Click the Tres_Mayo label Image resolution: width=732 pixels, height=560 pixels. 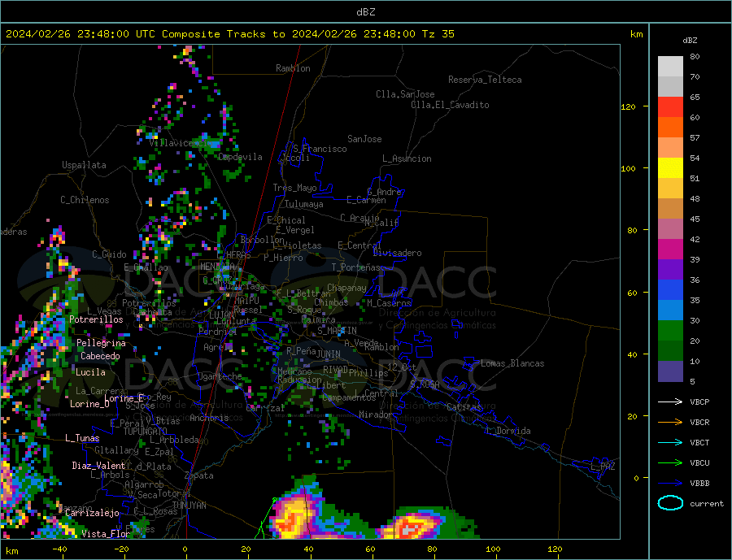294,188
